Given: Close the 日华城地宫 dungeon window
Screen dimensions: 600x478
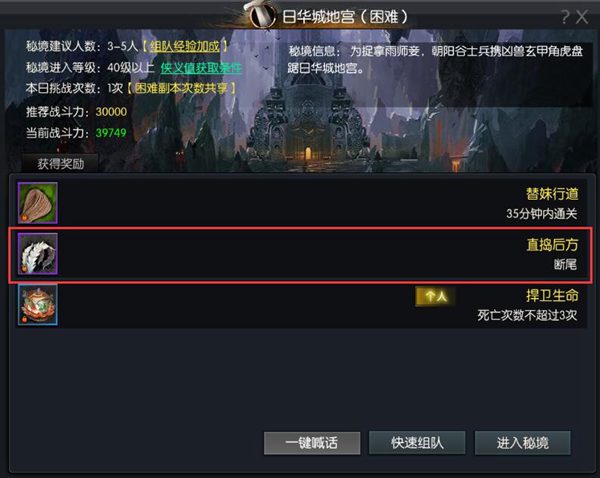Looking at the screenshot, I should [x=582, y=17].
